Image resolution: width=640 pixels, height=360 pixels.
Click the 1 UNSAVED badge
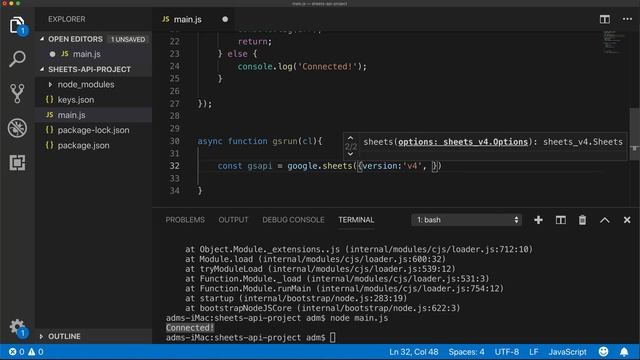(128, 39)
